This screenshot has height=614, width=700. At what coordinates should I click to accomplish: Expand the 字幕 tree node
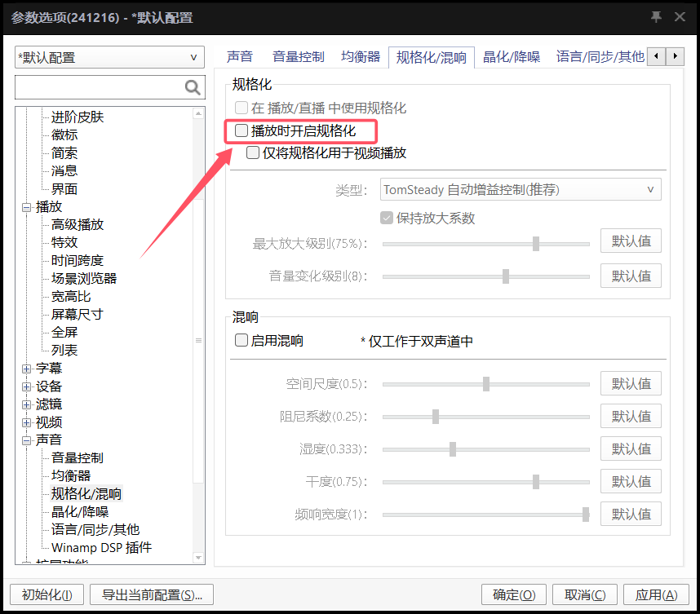[27, 369]
